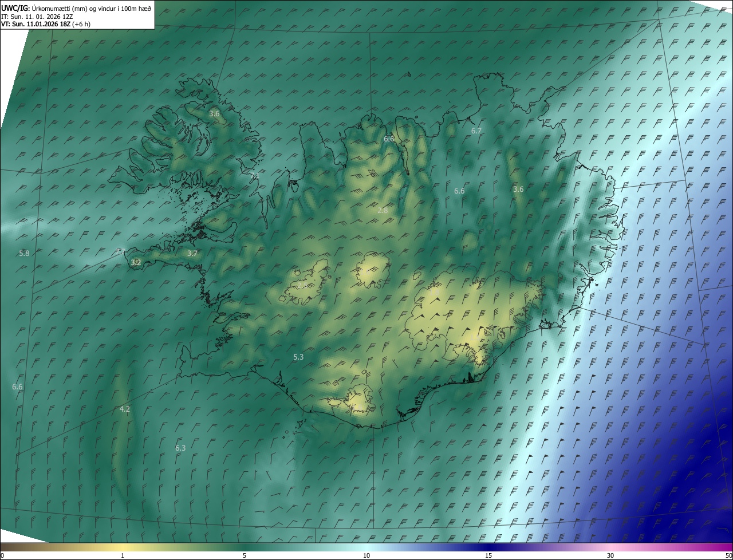Click the 3.7 value on the map

click(192, 253)
